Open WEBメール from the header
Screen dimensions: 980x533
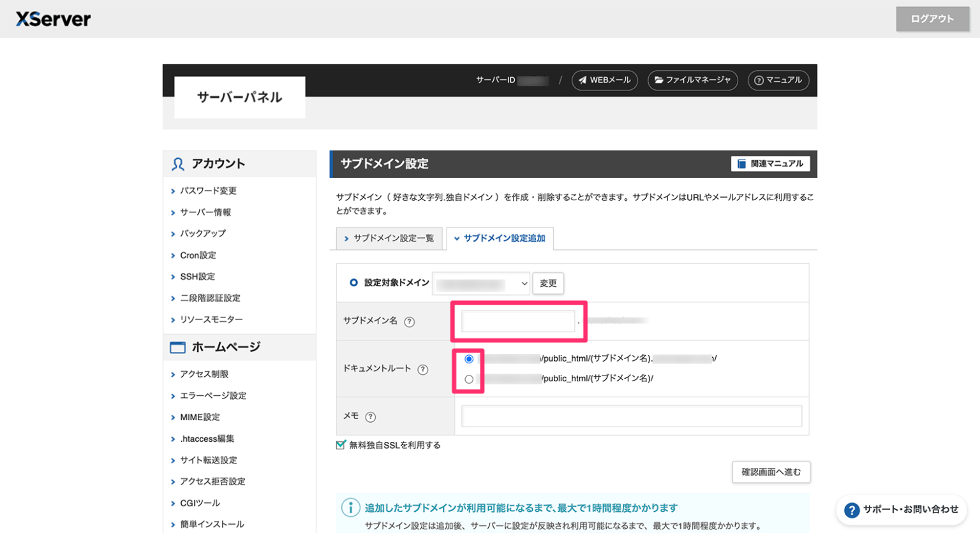point(604,80)
